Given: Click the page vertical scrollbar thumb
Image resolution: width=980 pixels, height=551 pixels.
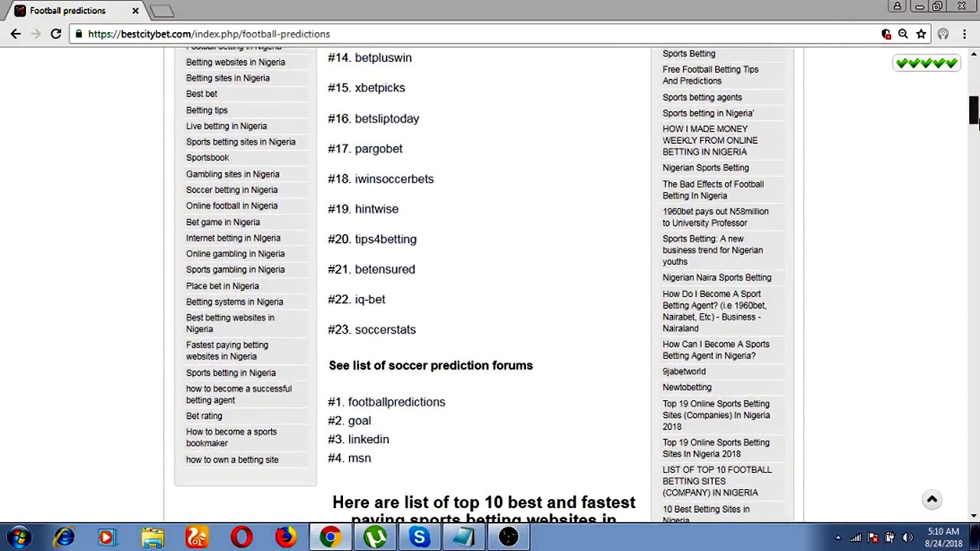Looking at the screenshot, I should [974, 110].
